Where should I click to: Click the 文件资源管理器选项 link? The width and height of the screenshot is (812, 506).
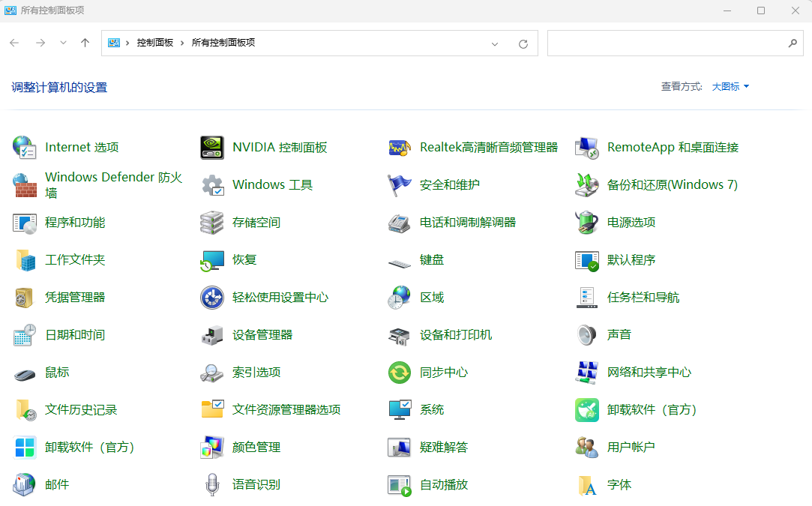286,409
